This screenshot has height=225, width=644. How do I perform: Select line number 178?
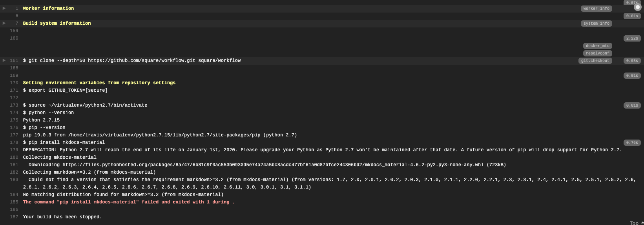14,142
